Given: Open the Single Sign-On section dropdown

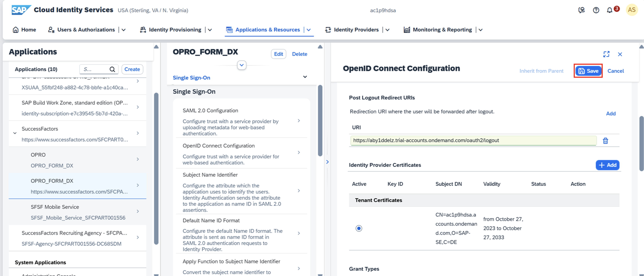Looking at the screenshot, I should click(305, 77).
